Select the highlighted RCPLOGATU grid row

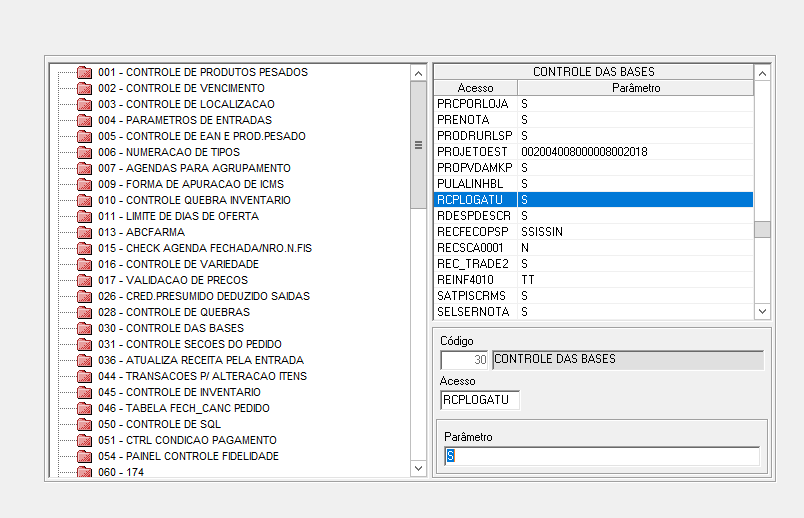(594, 200)
